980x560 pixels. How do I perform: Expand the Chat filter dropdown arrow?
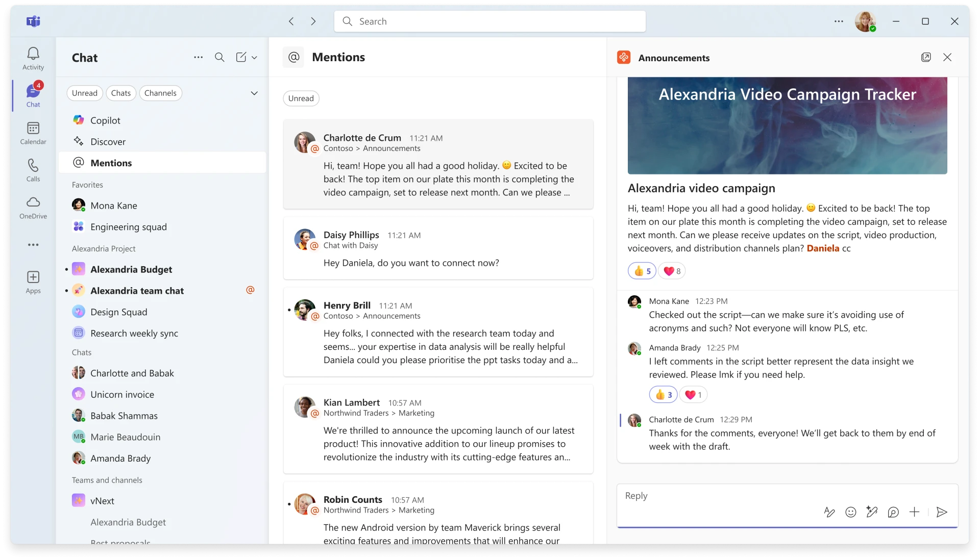pos(254,93)
